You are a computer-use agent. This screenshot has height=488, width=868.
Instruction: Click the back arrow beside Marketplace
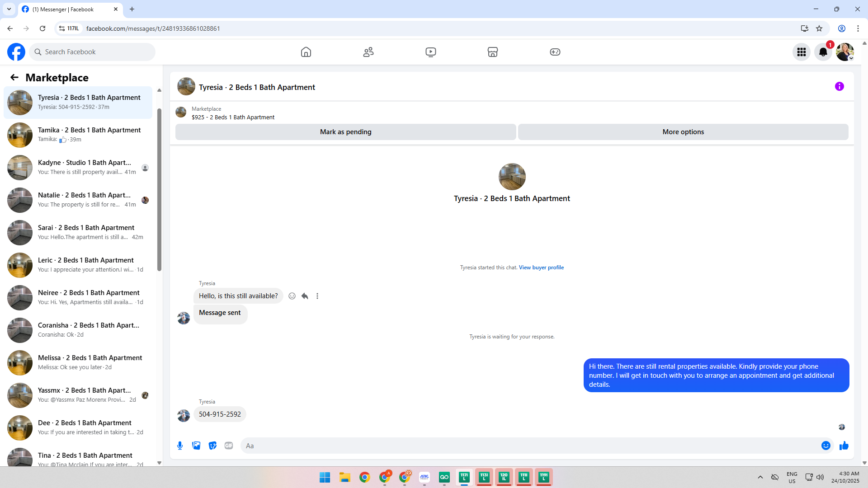14,77
